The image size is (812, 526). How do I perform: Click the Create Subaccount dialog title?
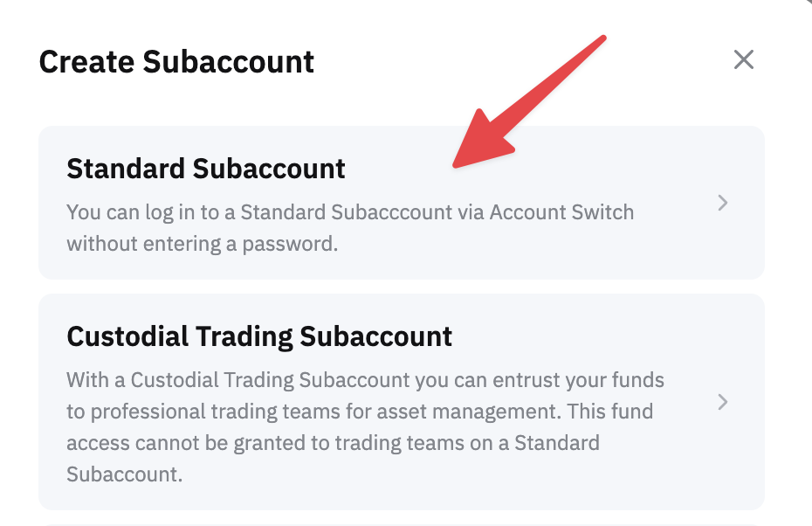coord(176,62)
